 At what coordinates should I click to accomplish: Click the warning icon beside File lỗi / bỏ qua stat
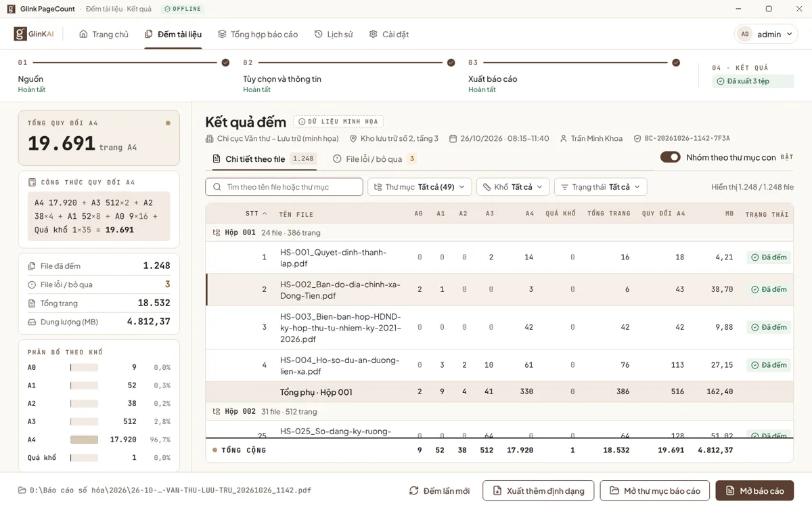[32, 284]
